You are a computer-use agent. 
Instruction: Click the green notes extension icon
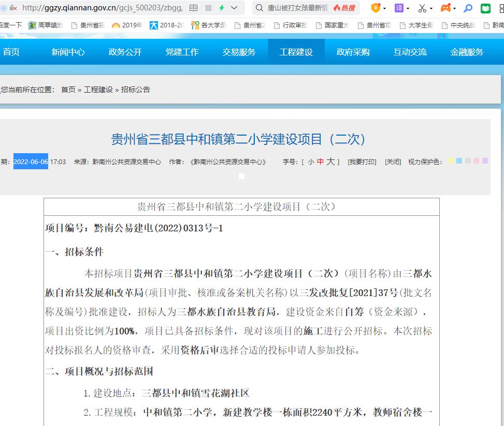[485, 8]
